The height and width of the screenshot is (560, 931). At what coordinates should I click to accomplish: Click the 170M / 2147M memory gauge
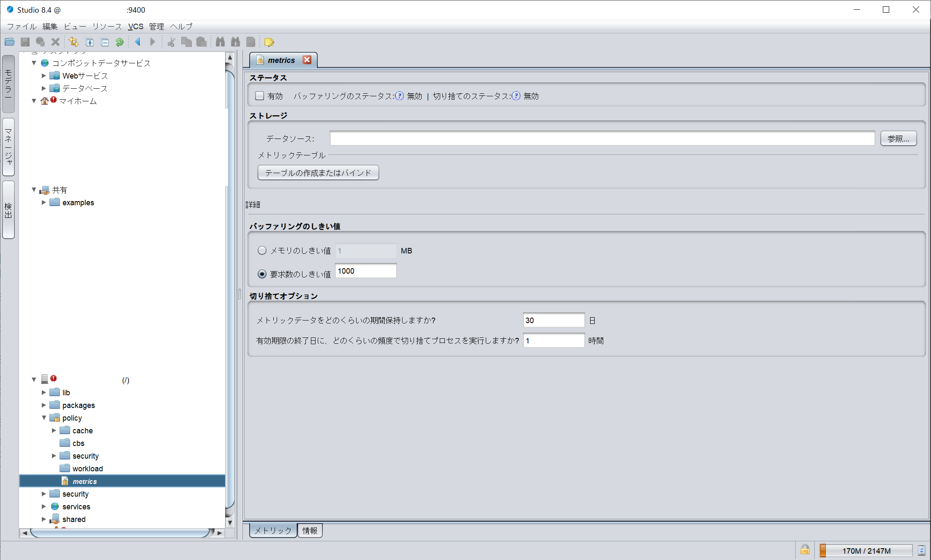pos(866,551)
